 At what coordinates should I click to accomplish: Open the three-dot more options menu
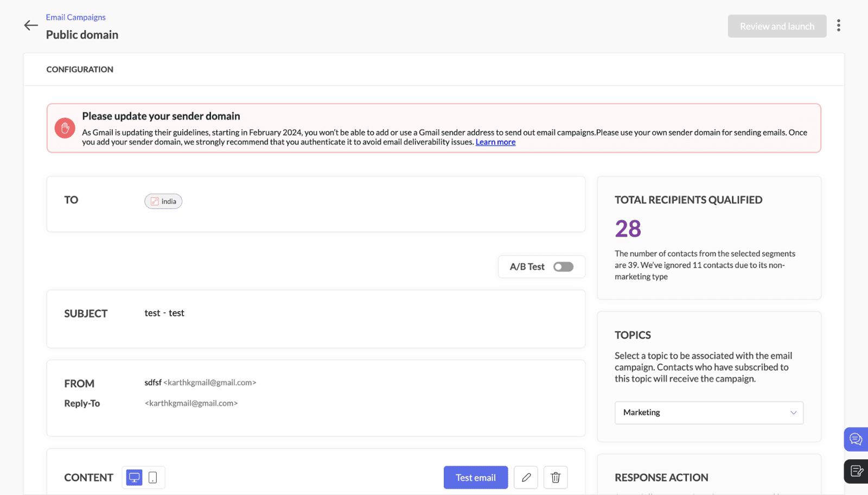tap(838, 26)
